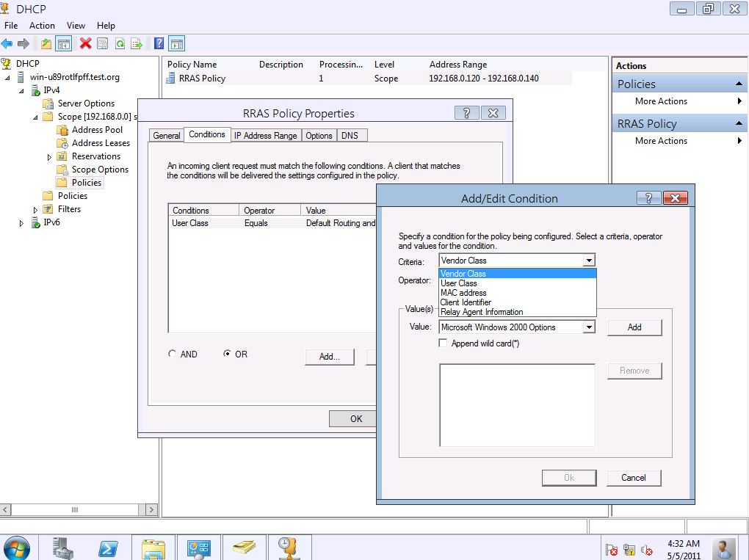Screen dimensions: 749x560
Task: Select the IPv6 node icon
Action: tap(35, 222)
